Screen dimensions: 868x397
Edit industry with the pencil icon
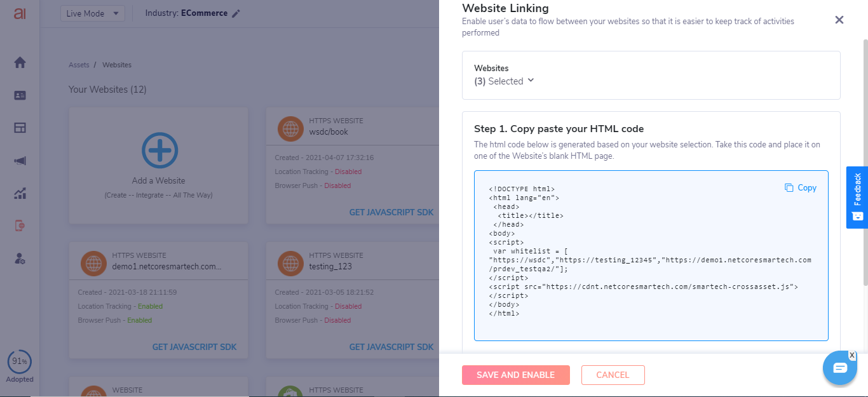236,13
